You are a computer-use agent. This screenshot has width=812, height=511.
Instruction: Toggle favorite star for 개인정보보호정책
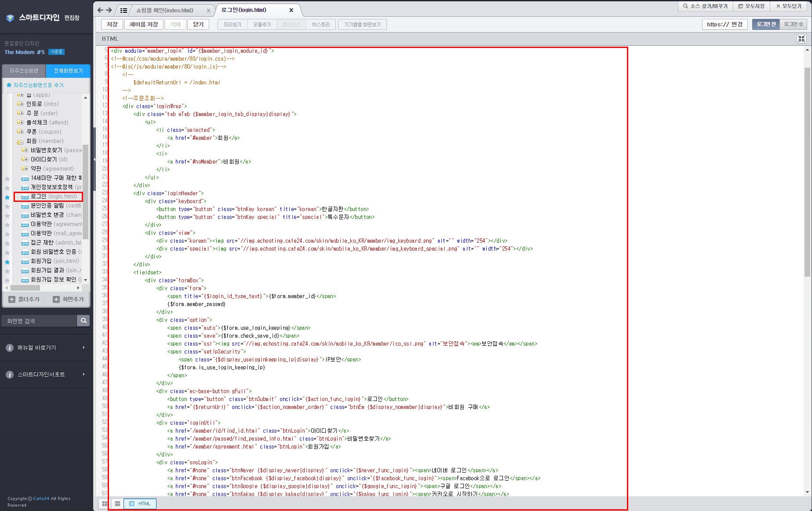(x=7, y=188)
